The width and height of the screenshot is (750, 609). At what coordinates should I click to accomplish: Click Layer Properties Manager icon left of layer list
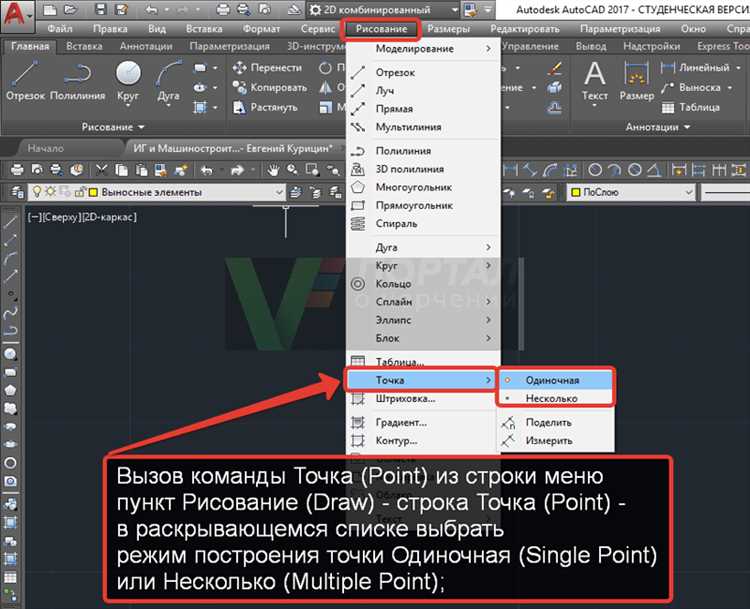coord(18,192)
